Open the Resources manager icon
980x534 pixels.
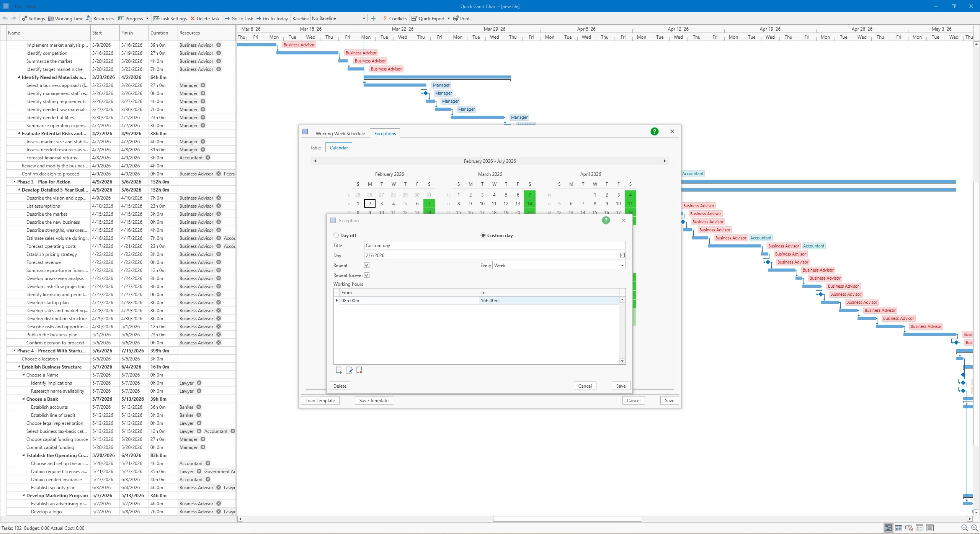pyautogui.click(x=89, y=18)
